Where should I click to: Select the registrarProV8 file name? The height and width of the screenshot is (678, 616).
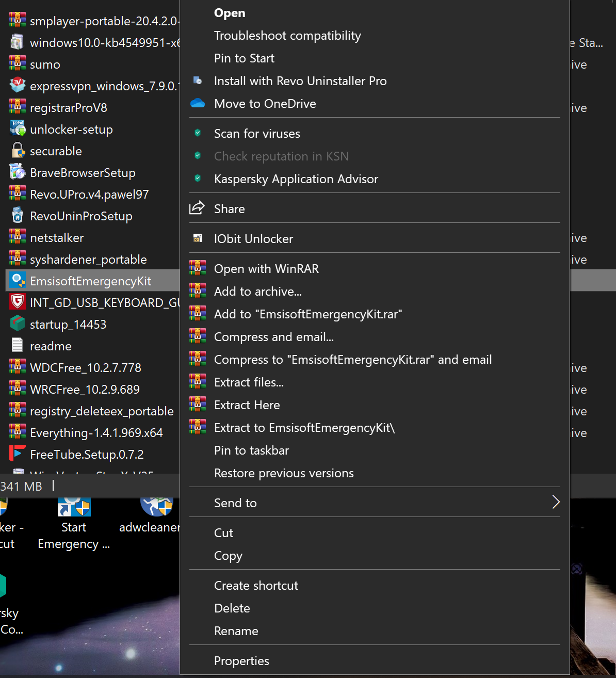click(69, 108)
